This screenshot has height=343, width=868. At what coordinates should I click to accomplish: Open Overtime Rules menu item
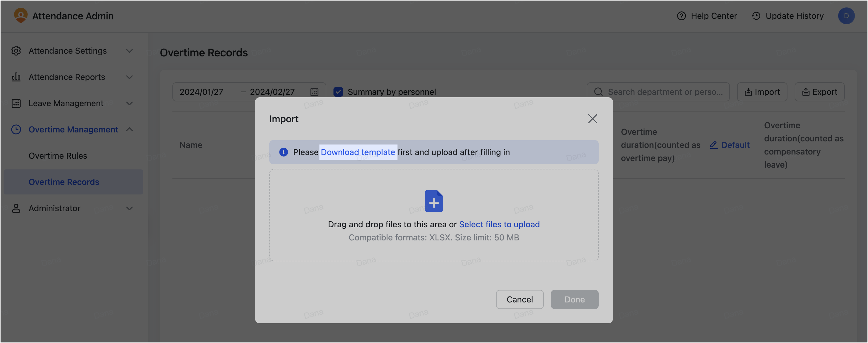58,156
